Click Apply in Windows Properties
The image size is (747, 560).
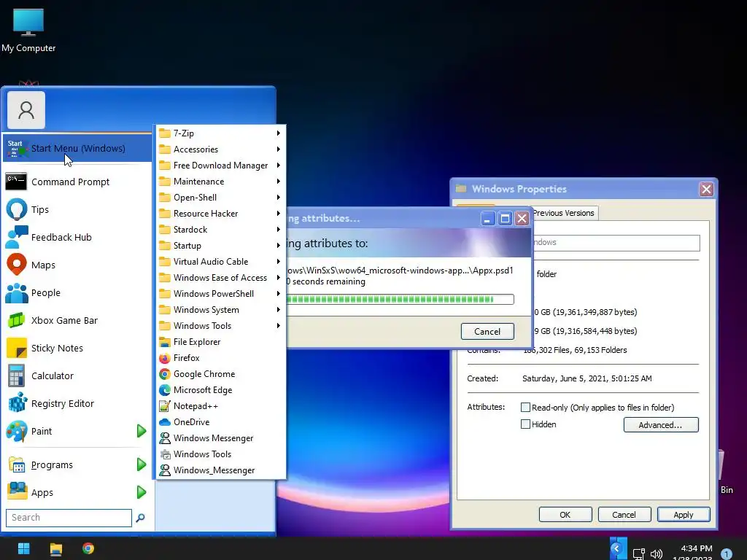point(683,515)
